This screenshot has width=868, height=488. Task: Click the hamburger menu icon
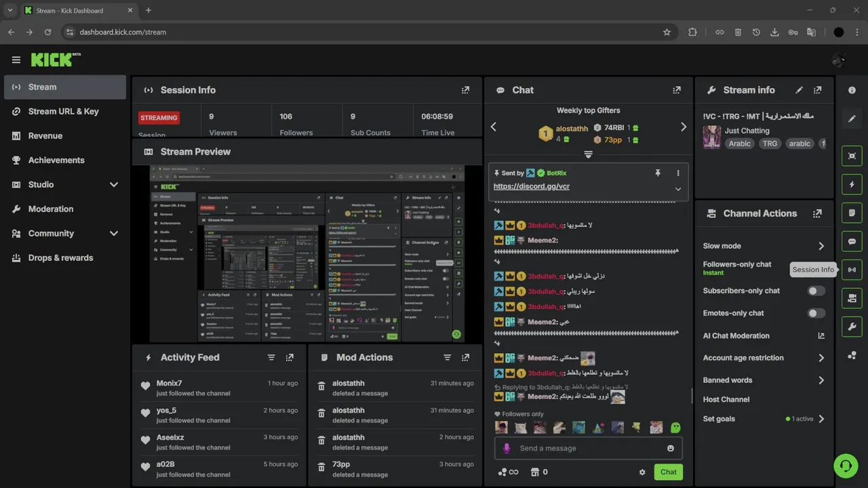coord(16,60)
